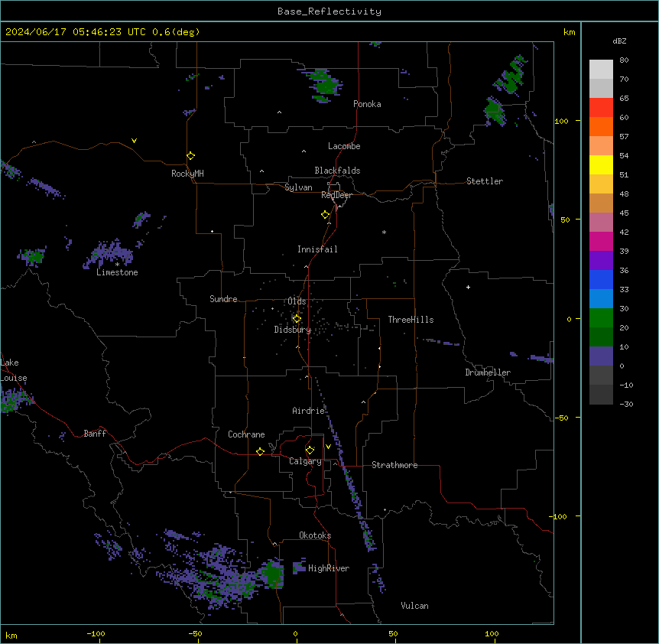Click the RedDeer city label
Screen dimensions: 659x644
tap(336, 195)
